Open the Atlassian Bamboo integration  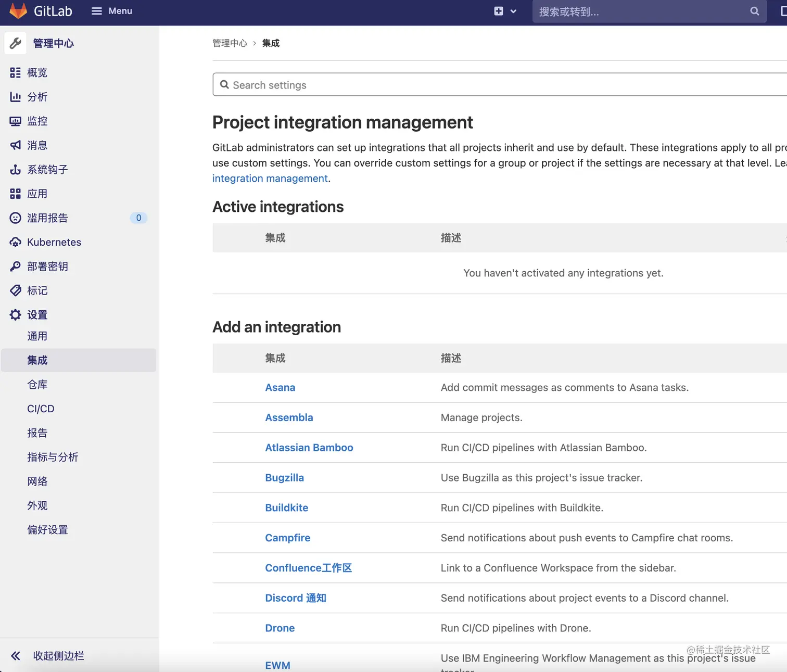309,448
